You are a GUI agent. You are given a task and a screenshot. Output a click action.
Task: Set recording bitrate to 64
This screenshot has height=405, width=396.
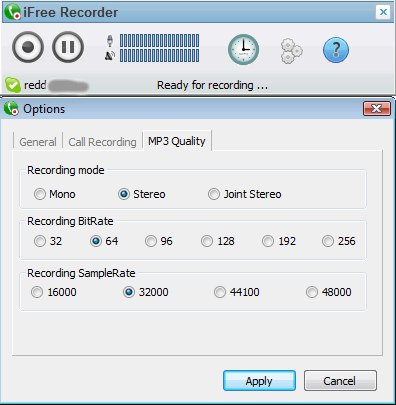tap(104, 241)
